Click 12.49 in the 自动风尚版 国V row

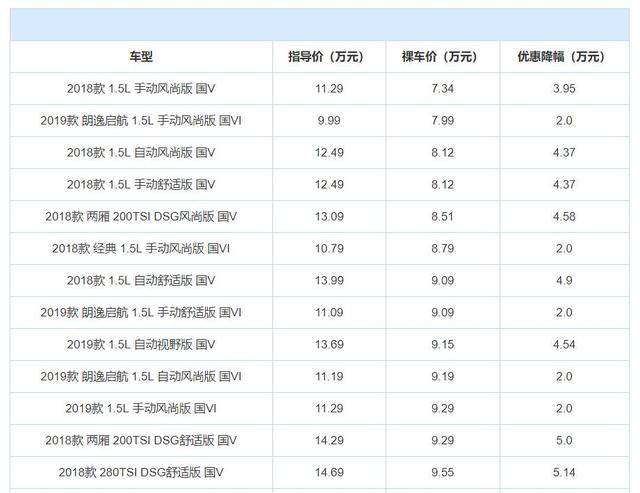tap(329, 153)
